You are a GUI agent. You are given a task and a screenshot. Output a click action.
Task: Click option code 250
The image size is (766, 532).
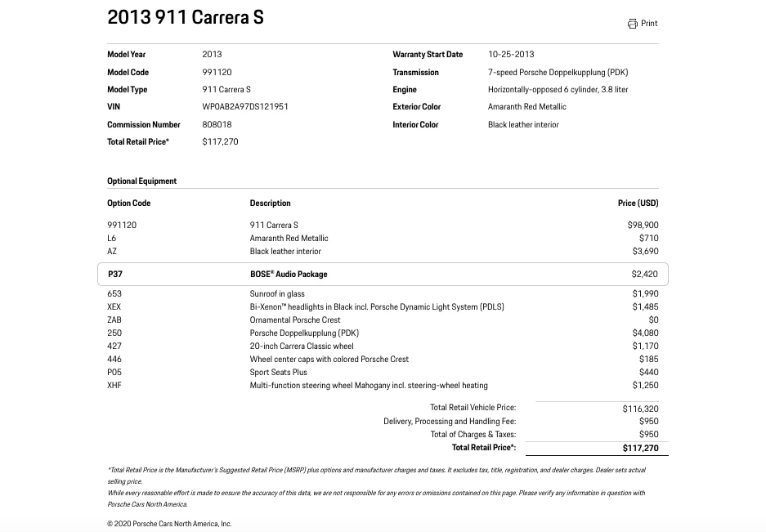[x=114, y=333]
